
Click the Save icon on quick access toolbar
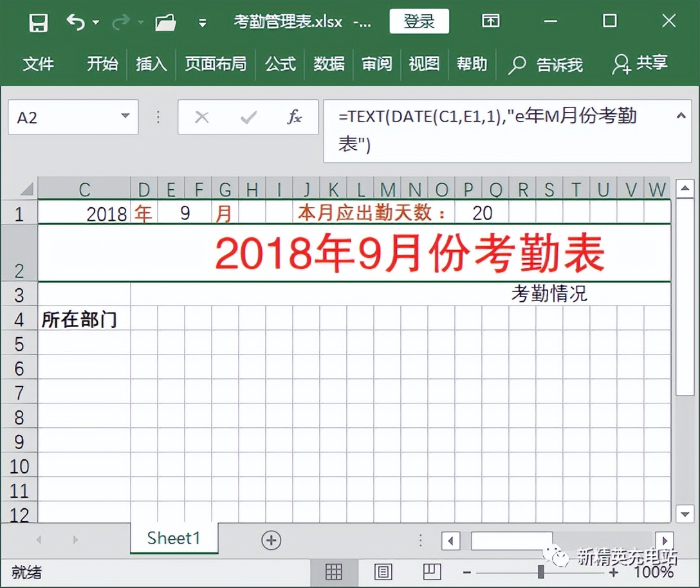(38, 21)
